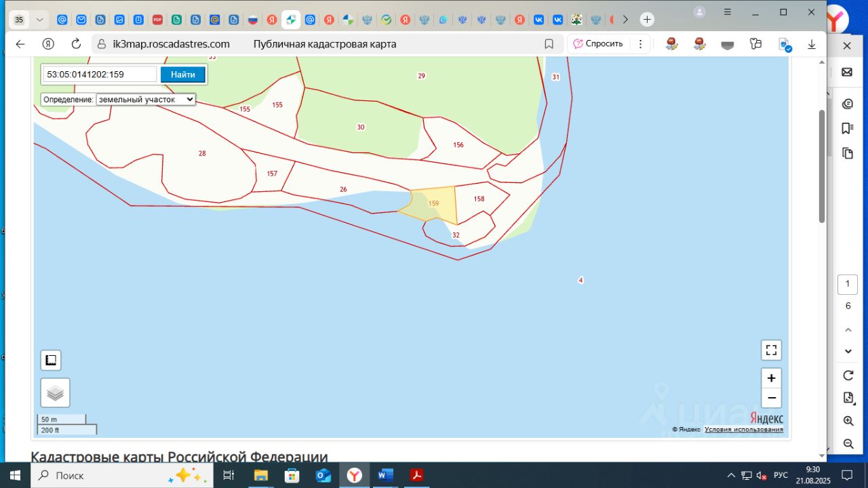Screen dimensions: 868x488
Task: Click the address bar URL ik3map.roscadastres.com
Action: point(172,44)
